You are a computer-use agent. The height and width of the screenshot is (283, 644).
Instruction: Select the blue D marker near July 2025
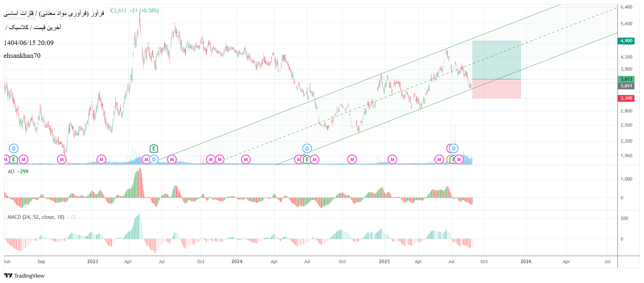click(454, 149)
